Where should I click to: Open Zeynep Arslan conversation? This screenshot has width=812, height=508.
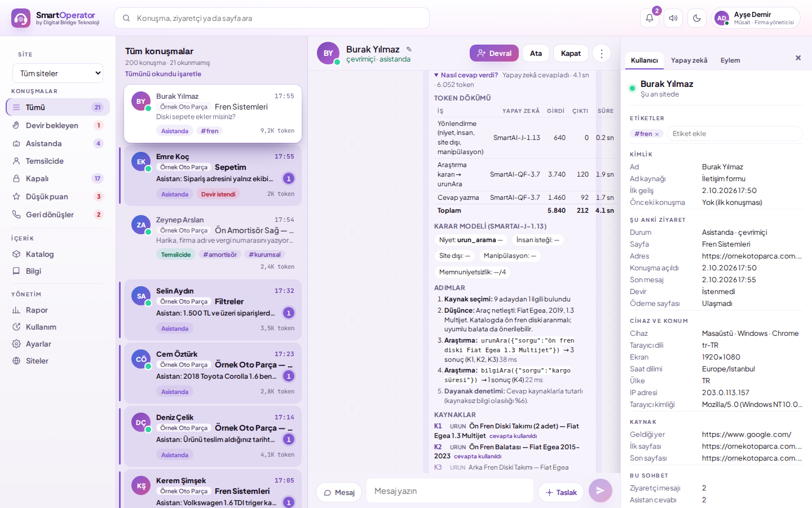click(213, 243)
